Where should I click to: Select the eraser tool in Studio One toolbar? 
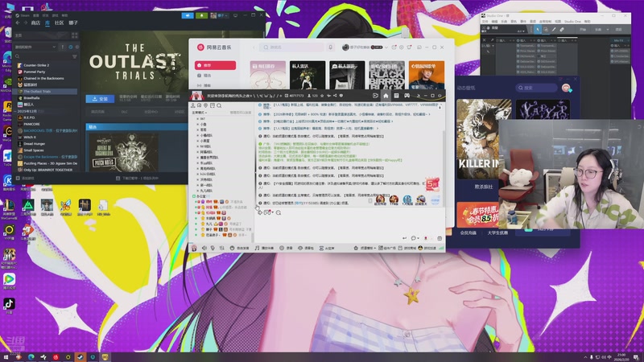coord(562,30)
